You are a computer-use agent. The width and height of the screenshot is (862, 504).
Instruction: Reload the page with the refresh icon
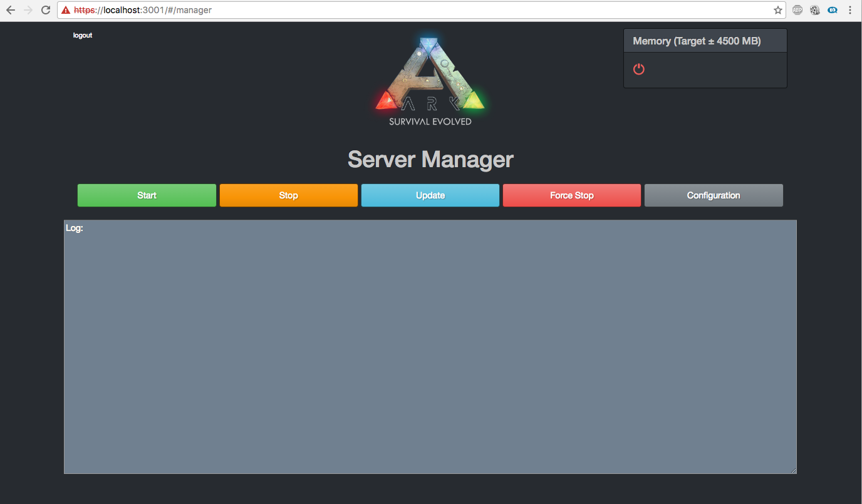coord(46,10)
